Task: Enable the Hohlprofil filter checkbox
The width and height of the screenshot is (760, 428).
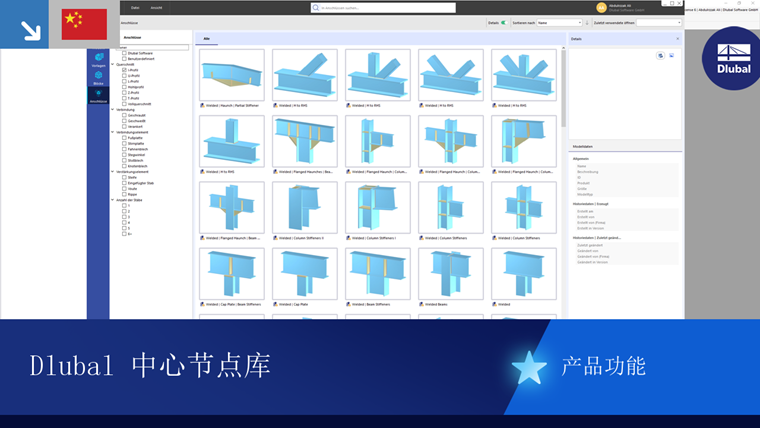Action: coord(124,87)
